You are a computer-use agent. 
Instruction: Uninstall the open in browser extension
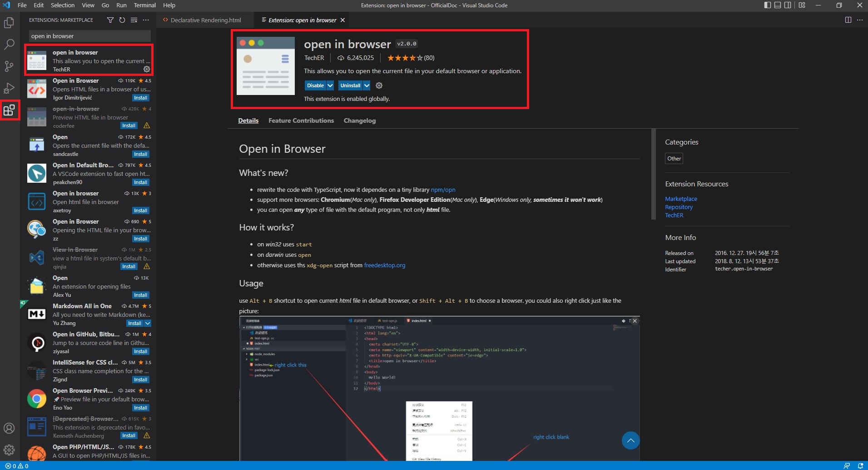351,85
